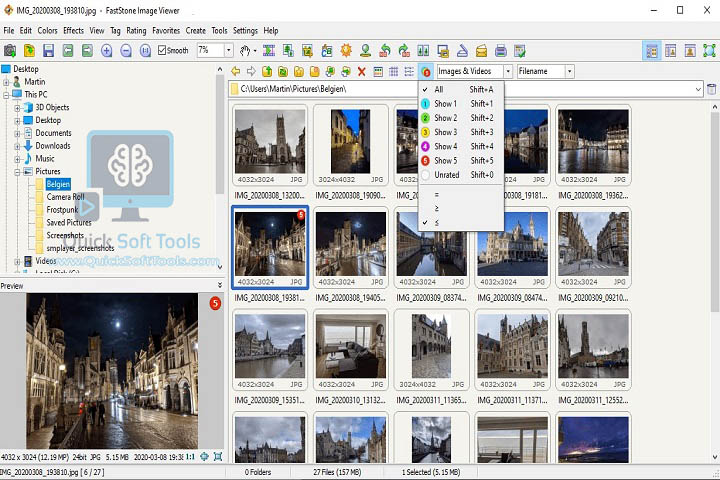Click the Print icon

501,50
